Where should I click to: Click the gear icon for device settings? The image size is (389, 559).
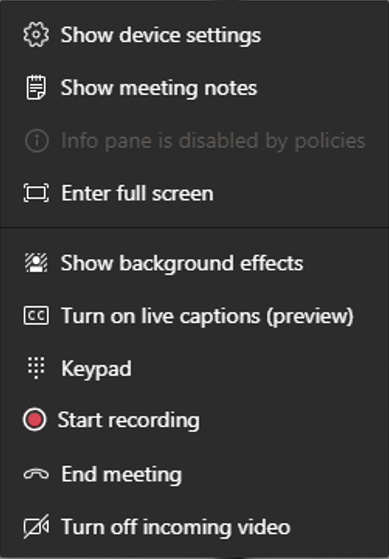(x=36, y=35)
